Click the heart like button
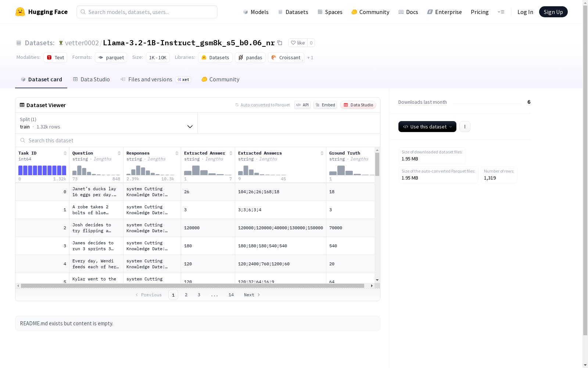This screenshot has width=588, height=368. [298, 43]
